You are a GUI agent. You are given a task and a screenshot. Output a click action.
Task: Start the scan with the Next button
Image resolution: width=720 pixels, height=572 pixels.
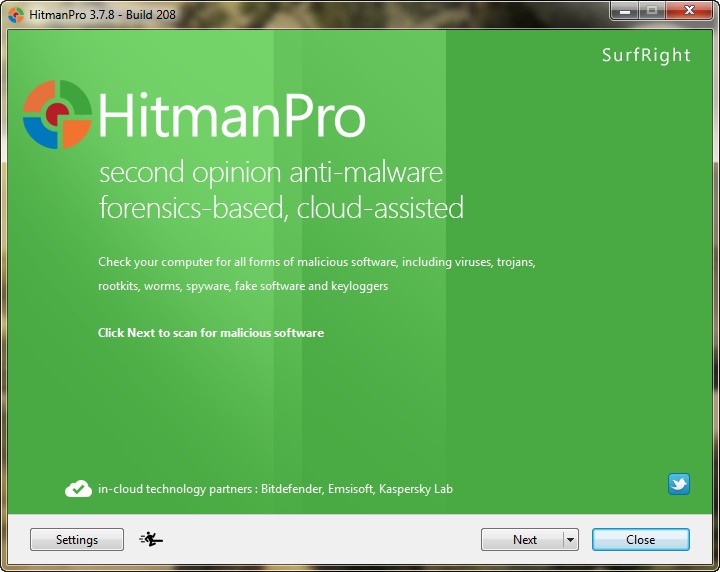[523, 539]
